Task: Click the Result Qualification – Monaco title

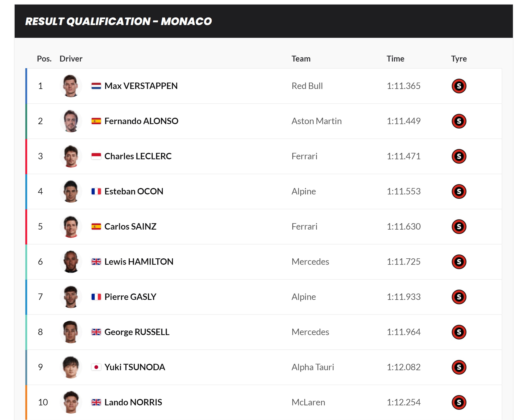Action: (118, 21)
